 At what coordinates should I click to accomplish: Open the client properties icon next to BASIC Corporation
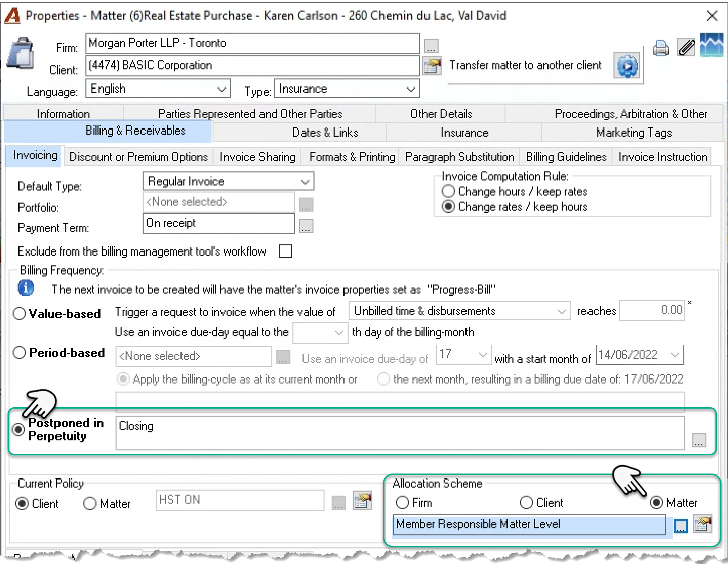(432, 66)
